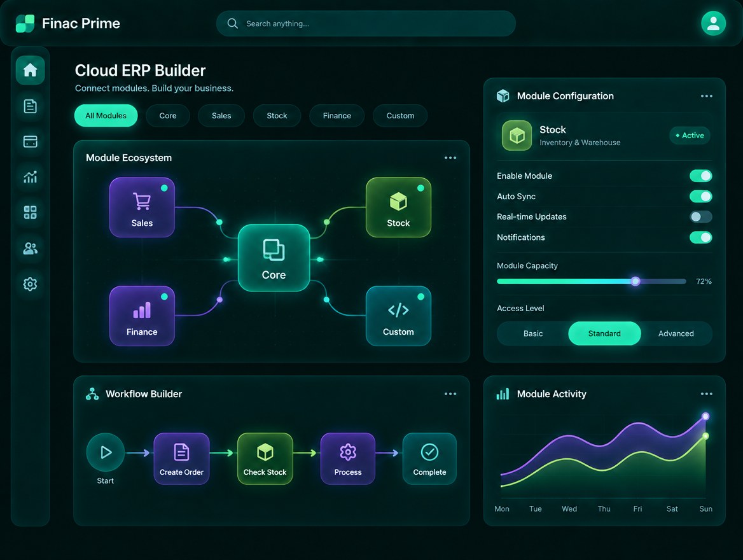
Task: Open the grid modules sidebar icon
Action: pos(31,212)
